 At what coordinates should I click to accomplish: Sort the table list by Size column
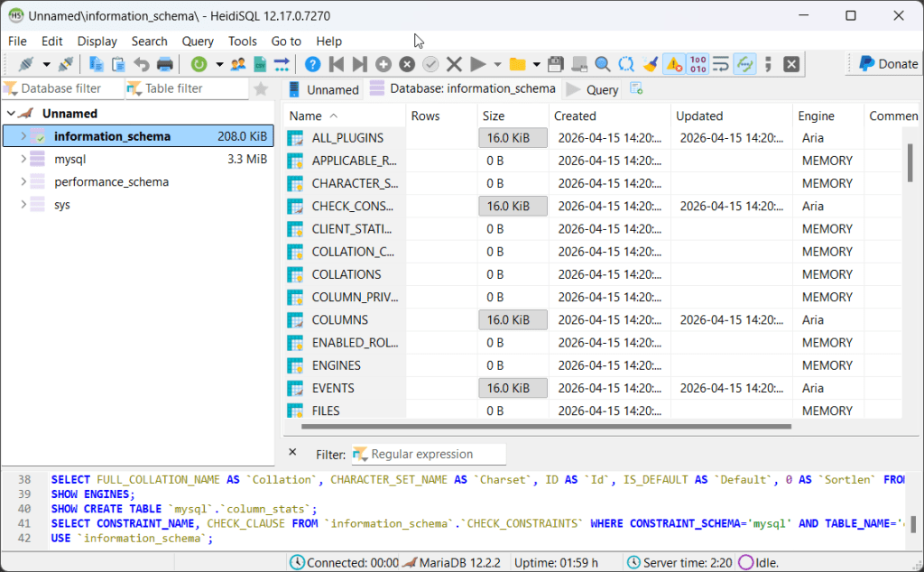(x=494, y=115)
